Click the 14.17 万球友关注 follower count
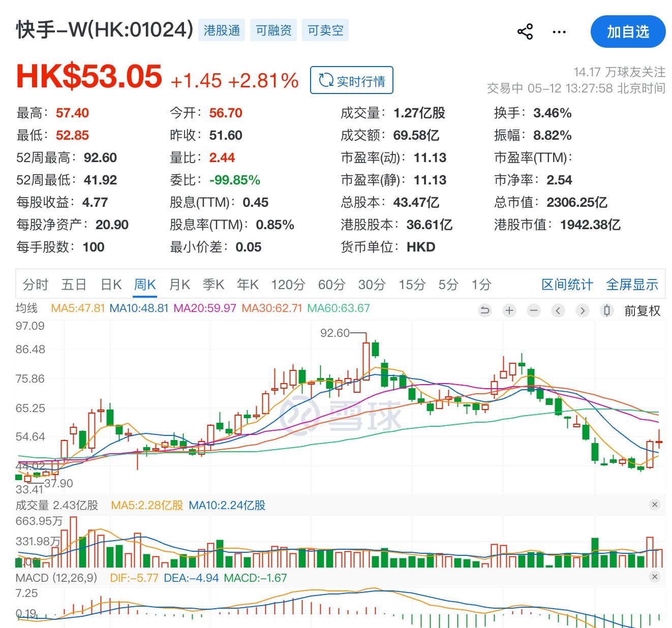Viewport: 672px width, 628px height. (x=619, y=72)
